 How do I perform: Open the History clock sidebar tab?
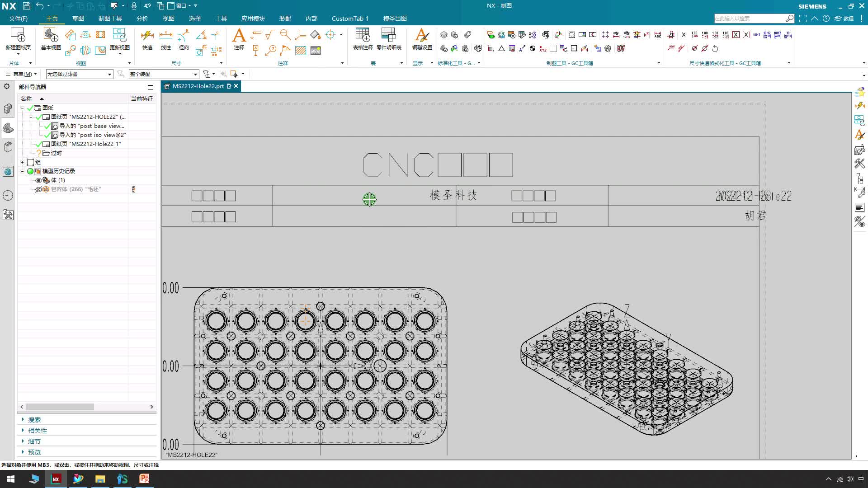tap(8, 195)
